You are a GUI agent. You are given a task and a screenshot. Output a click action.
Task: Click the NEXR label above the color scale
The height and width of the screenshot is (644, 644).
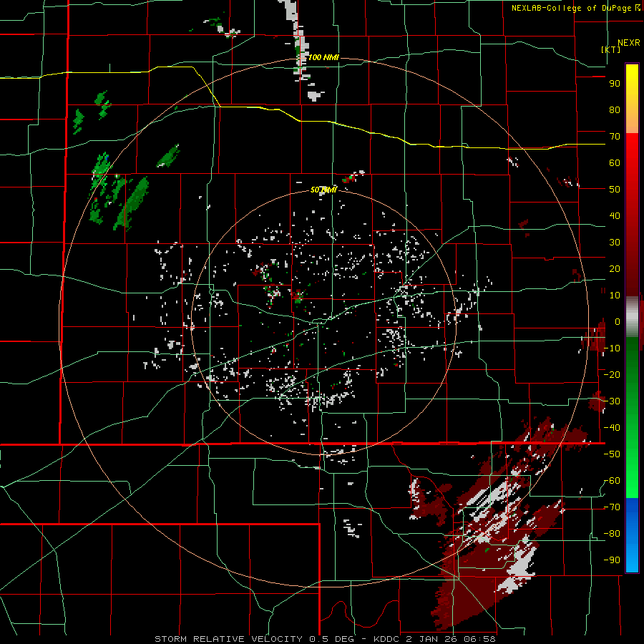point(628,43)
